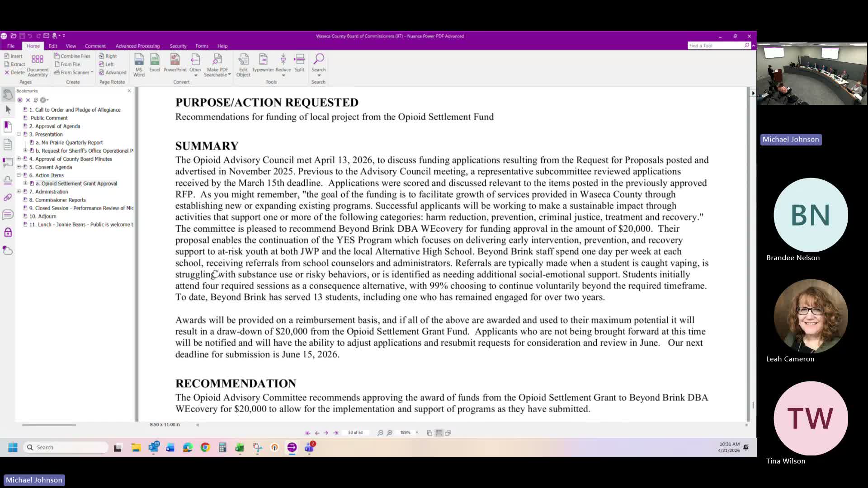
Task: Close the Bookmarks panel
Action: point(129,91)
